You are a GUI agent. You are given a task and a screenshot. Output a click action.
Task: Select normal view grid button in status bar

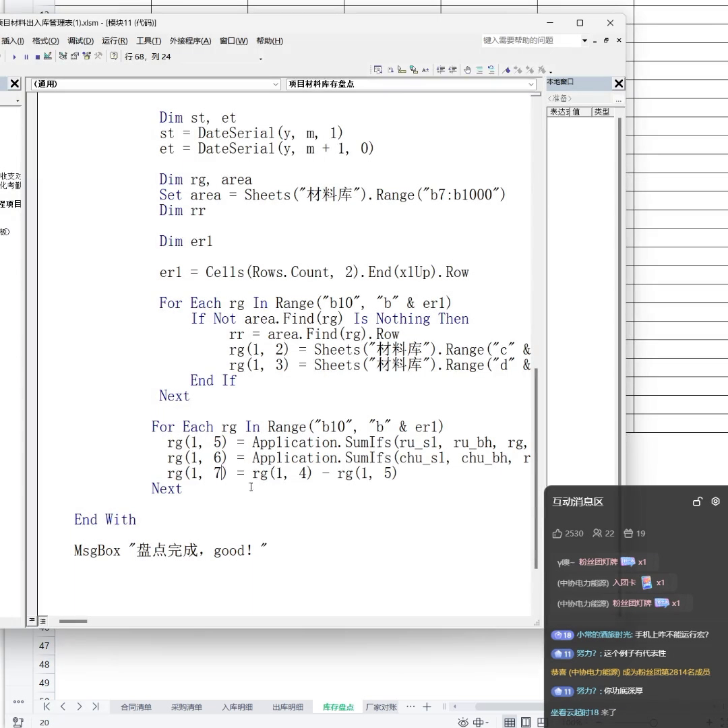(x=510, y=722)
